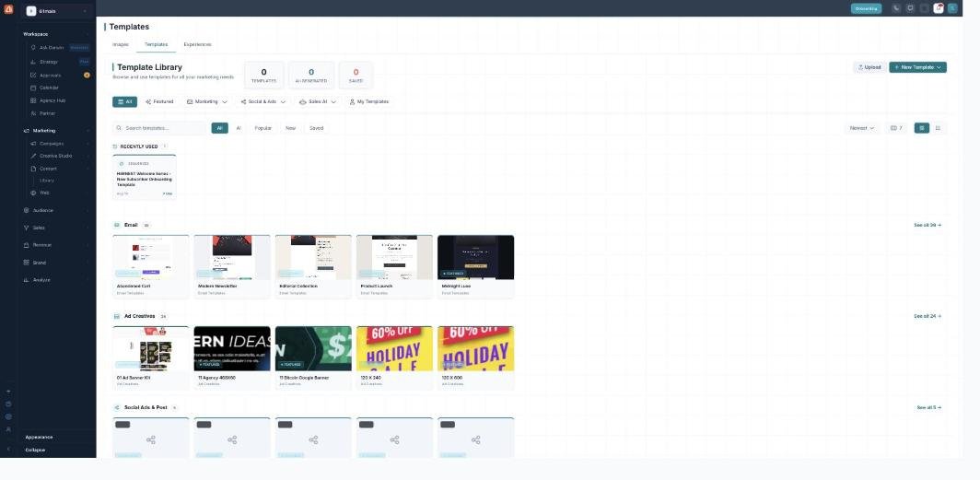Open the Abandoned Cart email template
This screenshot has height=480, width=980.
coord(151,267)
